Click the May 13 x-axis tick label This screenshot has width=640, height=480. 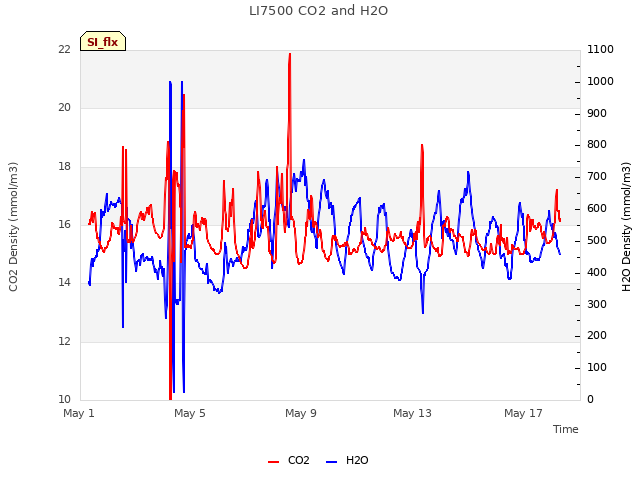[412, 413]
